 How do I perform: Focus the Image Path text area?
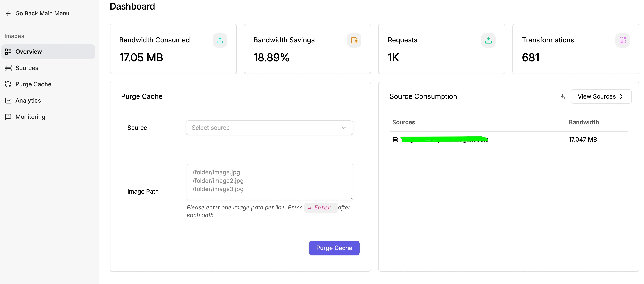[270, 182]
